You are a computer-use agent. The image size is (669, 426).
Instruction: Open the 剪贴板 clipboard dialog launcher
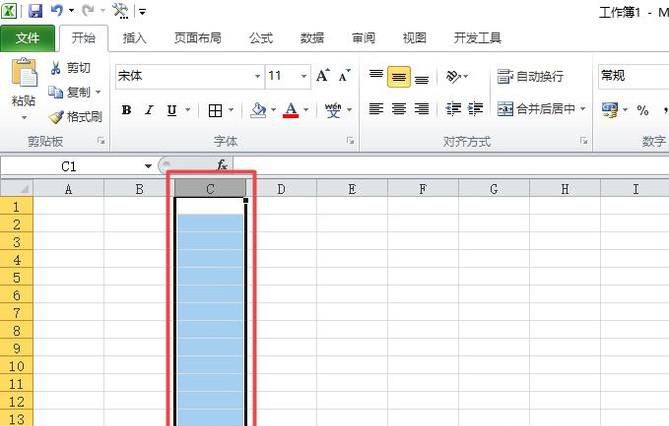click(x=101, y=140)
